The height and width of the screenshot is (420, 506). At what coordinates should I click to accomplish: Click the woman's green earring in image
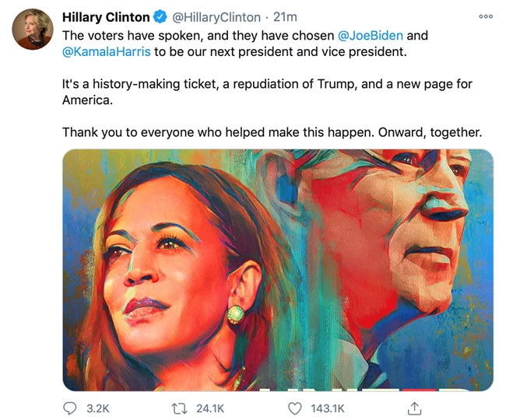tap(236, 314)
